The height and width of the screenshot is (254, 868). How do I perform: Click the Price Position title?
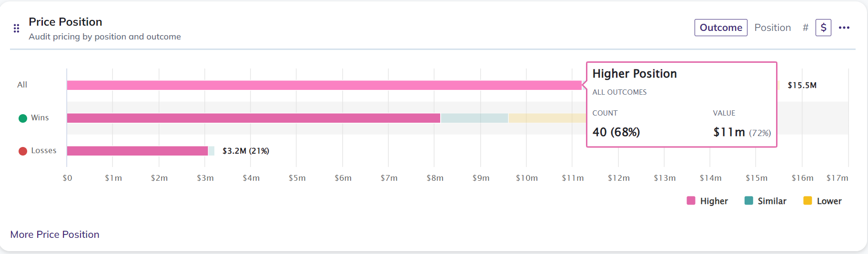(x=65, y=22)
